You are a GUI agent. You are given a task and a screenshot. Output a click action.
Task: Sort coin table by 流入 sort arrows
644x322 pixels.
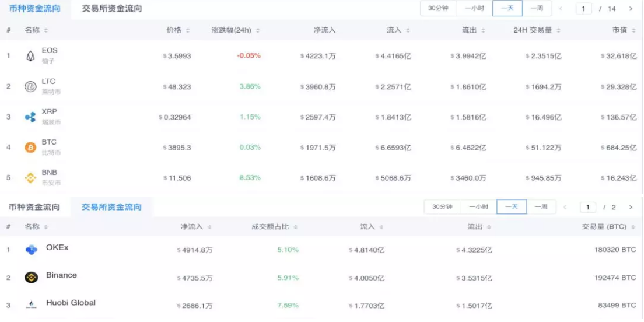pos(408,31)
